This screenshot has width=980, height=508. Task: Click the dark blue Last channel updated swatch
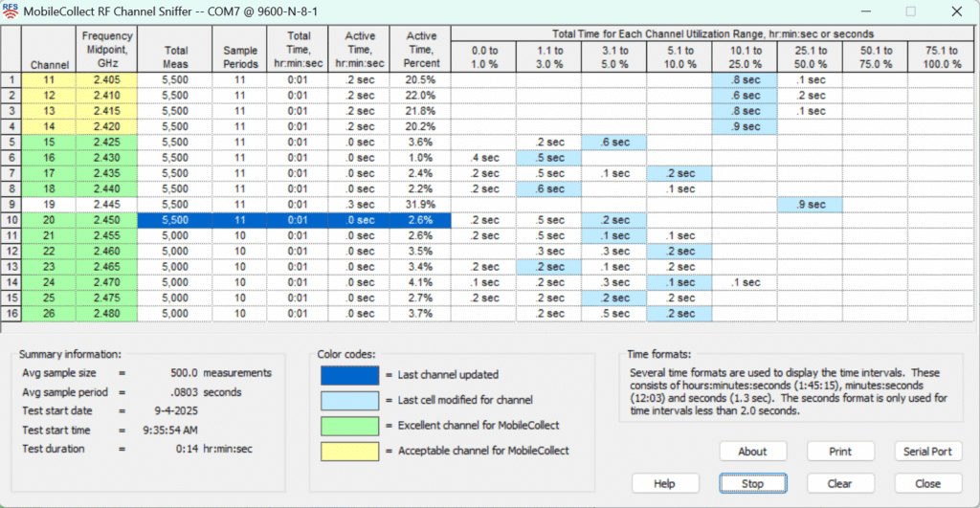pos(348,375)
